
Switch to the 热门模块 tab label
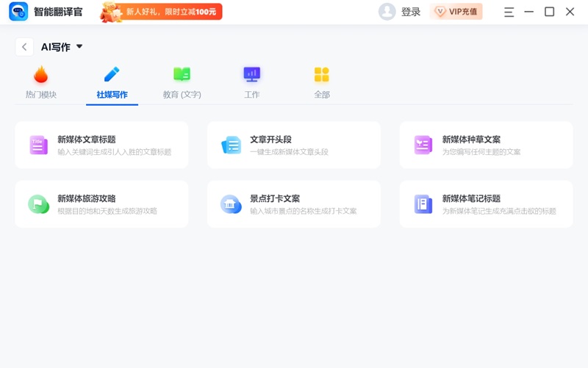click(41, 95)
